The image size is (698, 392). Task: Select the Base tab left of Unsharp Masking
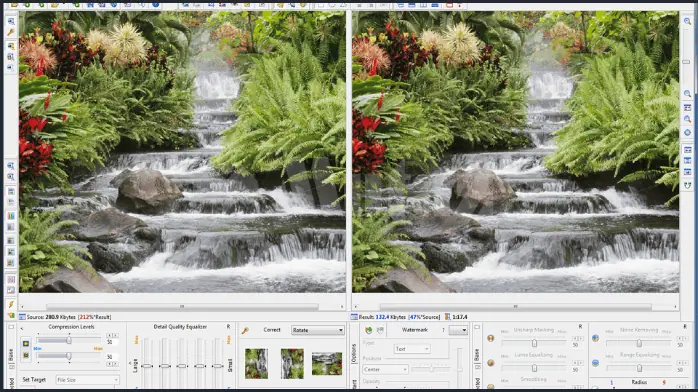pyautogui.click(x=477, y=355)
